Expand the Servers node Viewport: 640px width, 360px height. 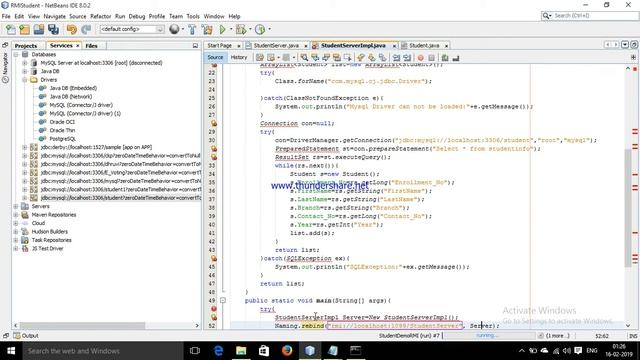(16, 207)
